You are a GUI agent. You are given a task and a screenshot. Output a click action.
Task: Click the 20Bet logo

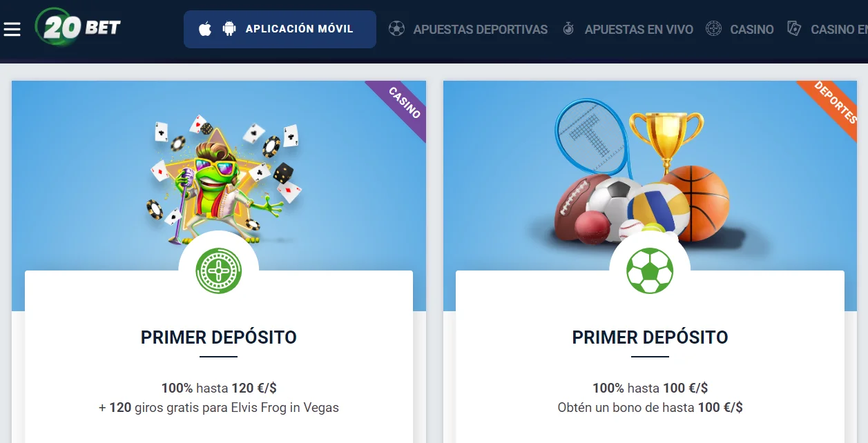pos(79,28)
